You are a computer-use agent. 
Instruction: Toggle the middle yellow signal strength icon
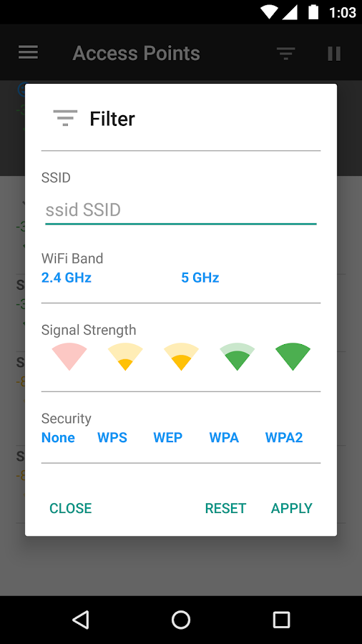coord(181,356)
